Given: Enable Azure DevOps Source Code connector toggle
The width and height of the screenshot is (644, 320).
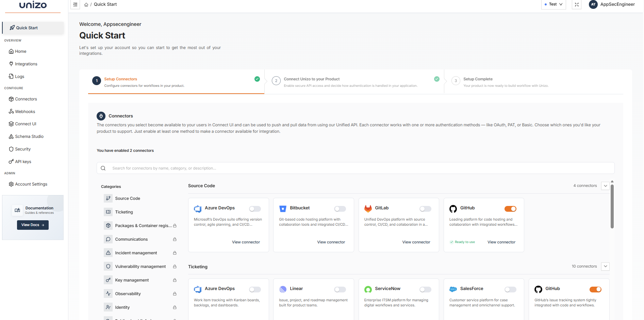Looking at the screenshot, I should coord(255,209).
